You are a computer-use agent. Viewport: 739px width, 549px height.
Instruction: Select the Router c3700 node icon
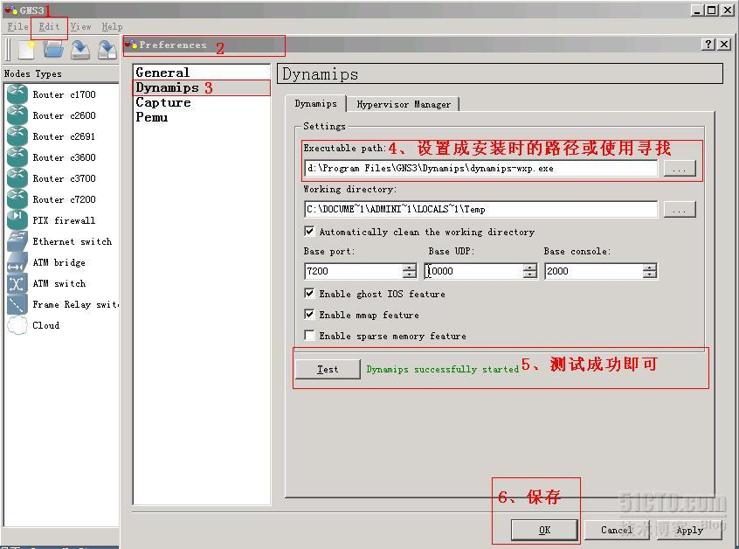coord(17,179)
